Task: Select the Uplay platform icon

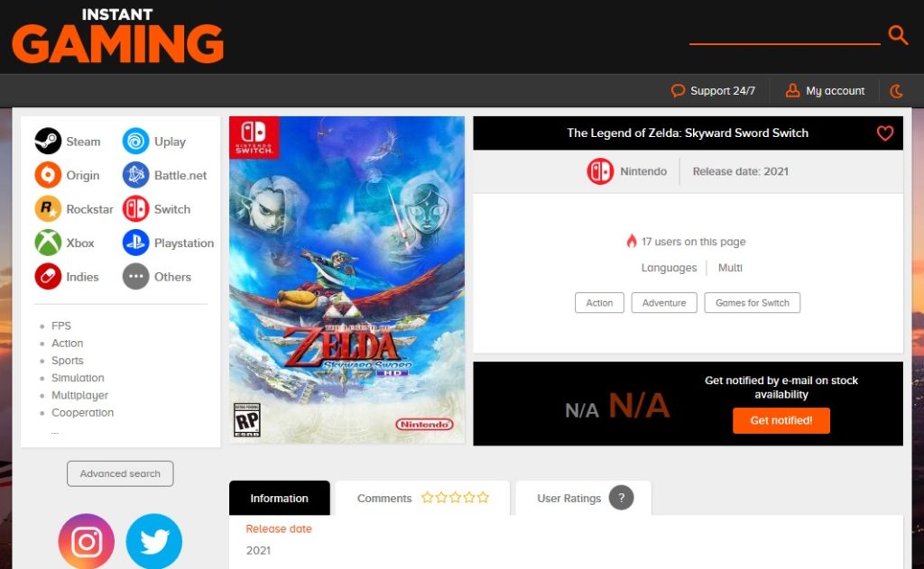Action: click(x=135, y=142)
